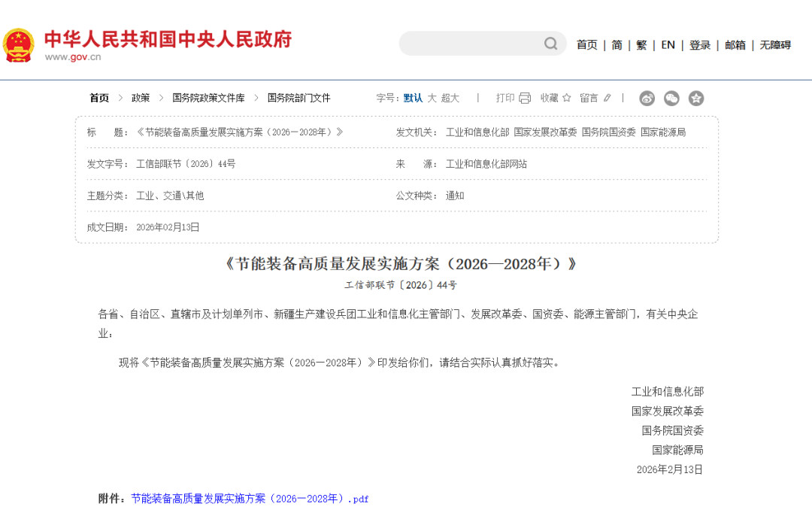812x519 pixels.
Task: Click the 留言 pencil icon
Action: tap(607, 98)
